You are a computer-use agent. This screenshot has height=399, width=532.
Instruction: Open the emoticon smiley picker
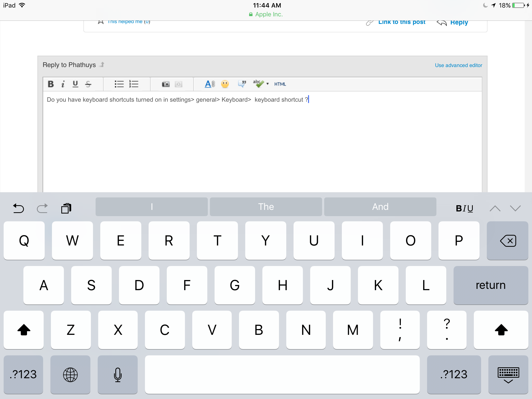(225, 84)
